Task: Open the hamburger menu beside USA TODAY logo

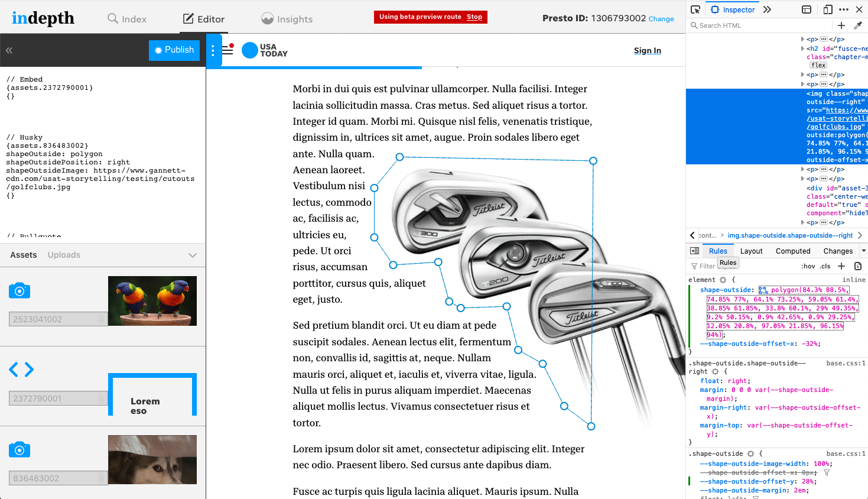Action: [227, 50]
